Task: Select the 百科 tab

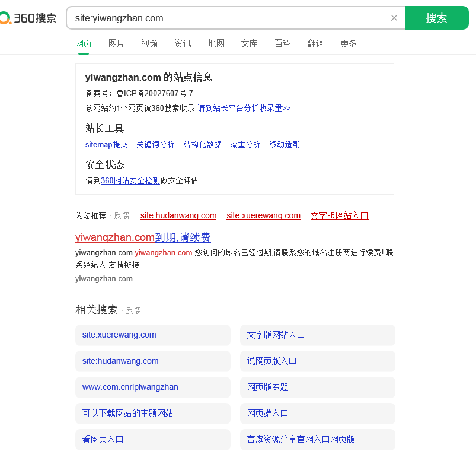Action: [283, 44]
